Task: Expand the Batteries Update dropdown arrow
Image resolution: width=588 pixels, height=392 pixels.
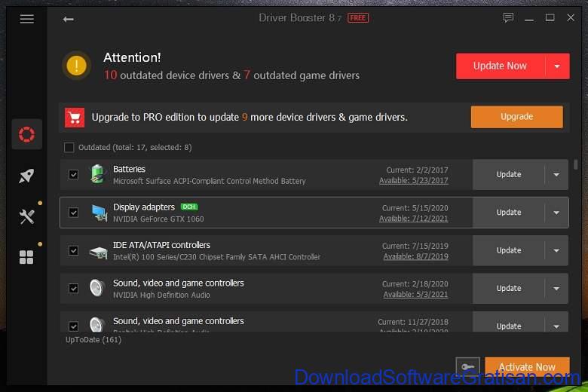Action: [x=556, y=175]
